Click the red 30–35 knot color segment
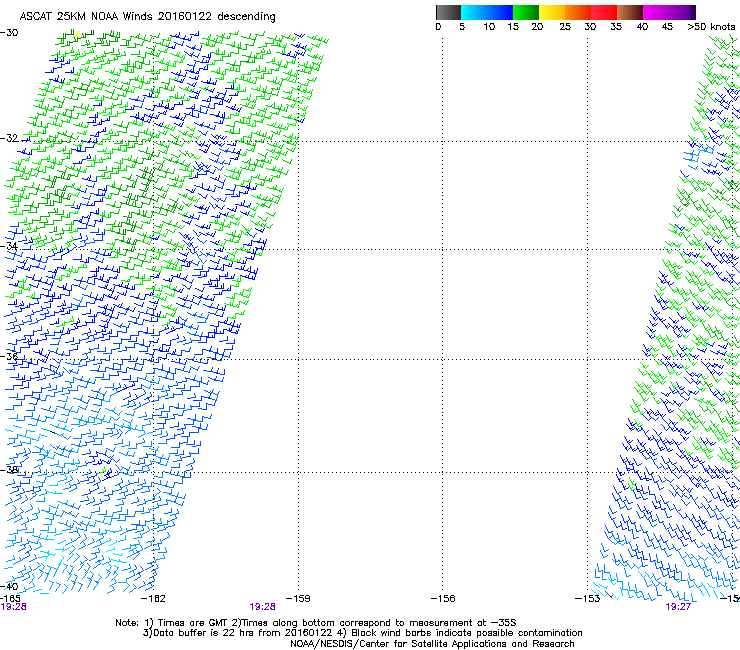Viewport: 740px width, 650px height. click(x=604, y=12)
